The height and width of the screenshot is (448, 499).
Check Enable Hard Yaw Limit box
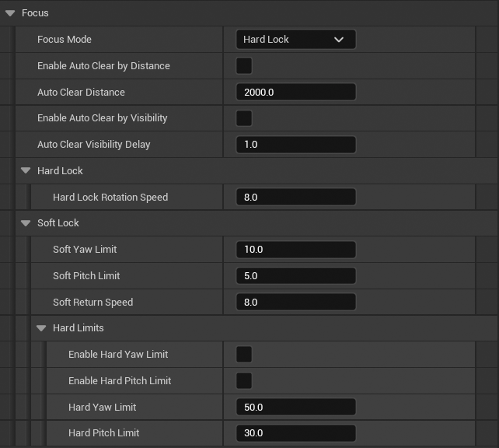244,355
